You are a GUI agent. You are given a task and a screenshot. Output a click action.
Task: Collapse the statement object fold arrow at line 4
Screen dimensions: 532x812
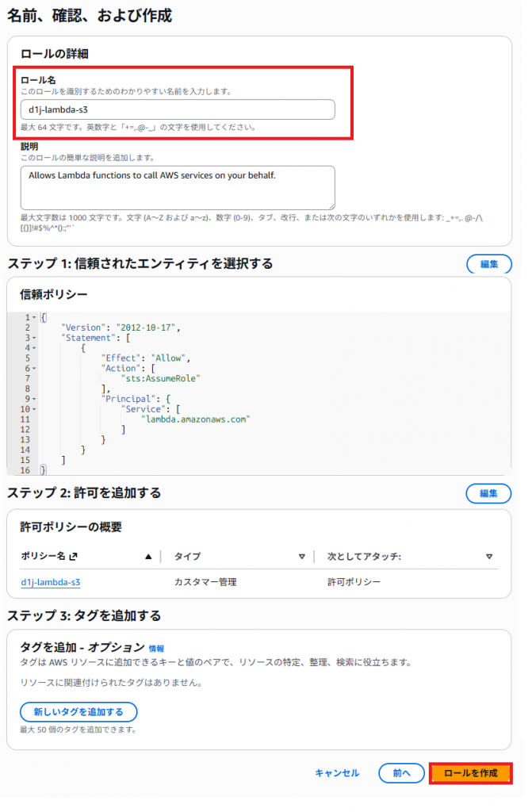pos(35,348)
